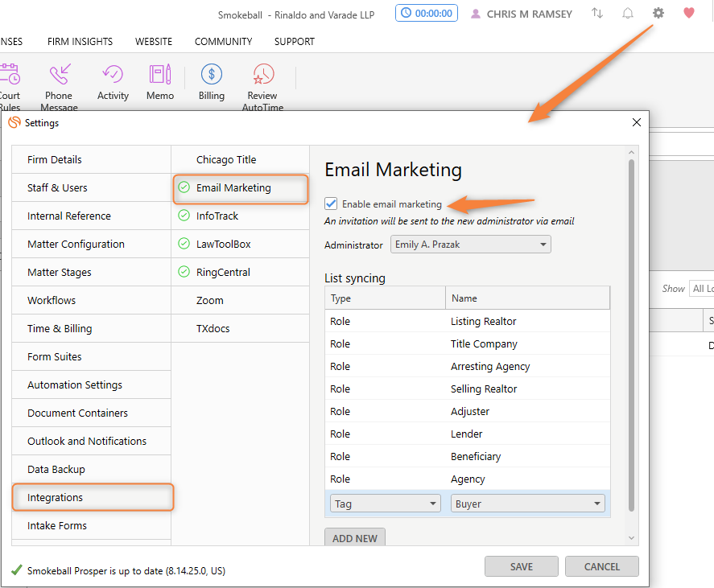Select the Listing Realtor row

point(468,321)
